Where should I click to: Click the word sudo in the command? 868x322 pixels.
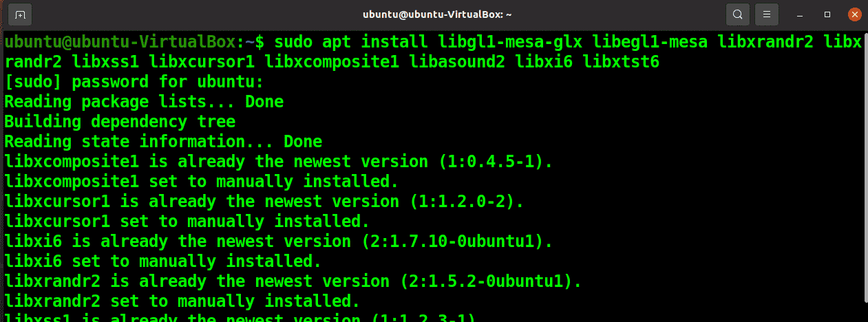294,42
